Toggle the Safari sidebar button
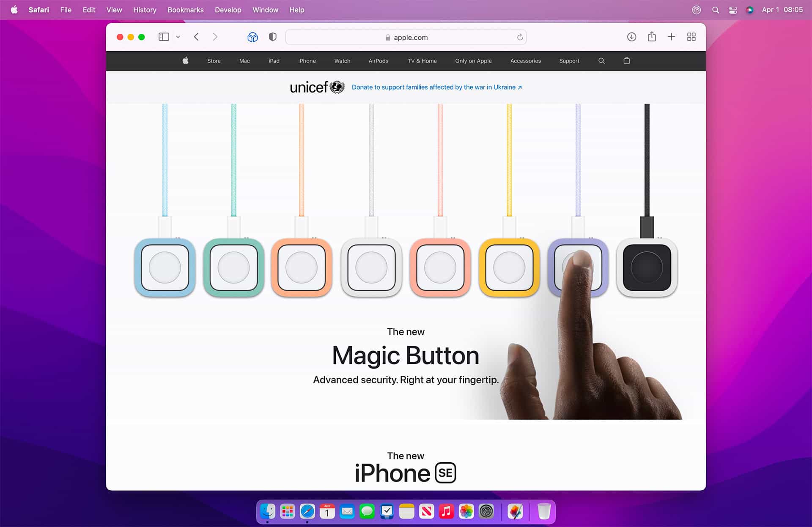This screenshot has height=527, width=812. [x=164, y=37]
